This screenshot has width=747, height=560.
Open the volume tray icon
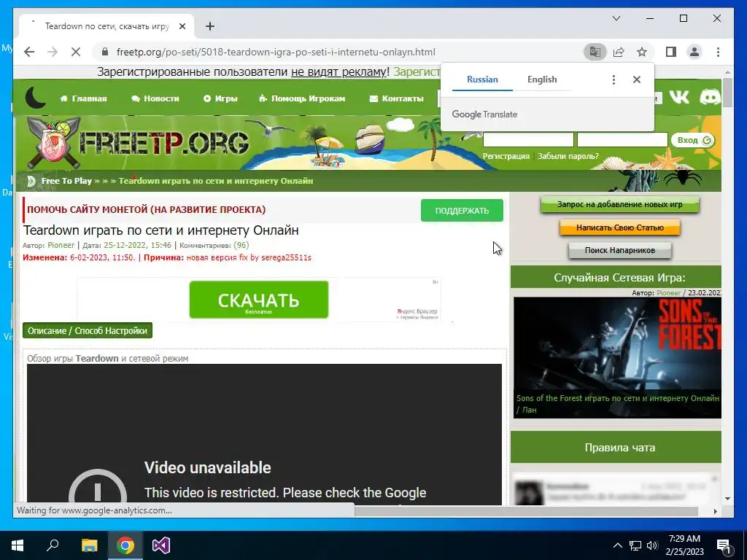[x=652, y=545]
